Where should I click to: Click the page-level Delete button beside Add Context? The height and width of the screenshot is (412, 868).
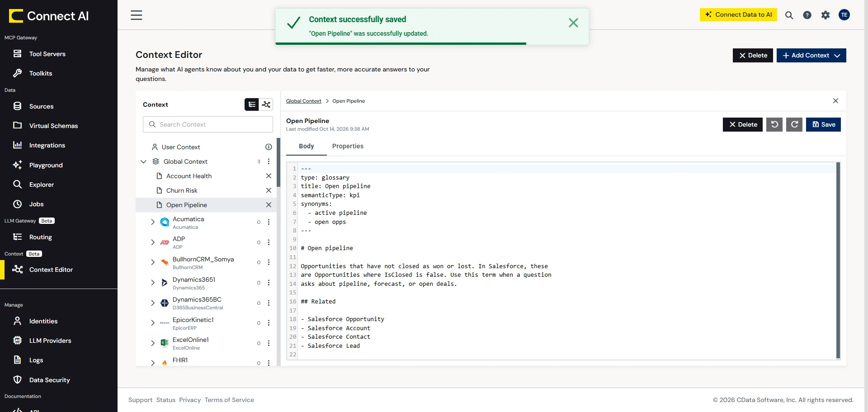point(753,55)
